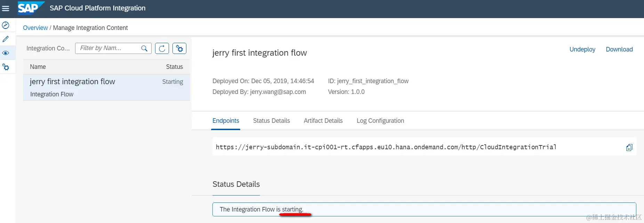Open the Artifact Details tab
Viewport: 644px width, 223px height.
(x=323, y=121)
